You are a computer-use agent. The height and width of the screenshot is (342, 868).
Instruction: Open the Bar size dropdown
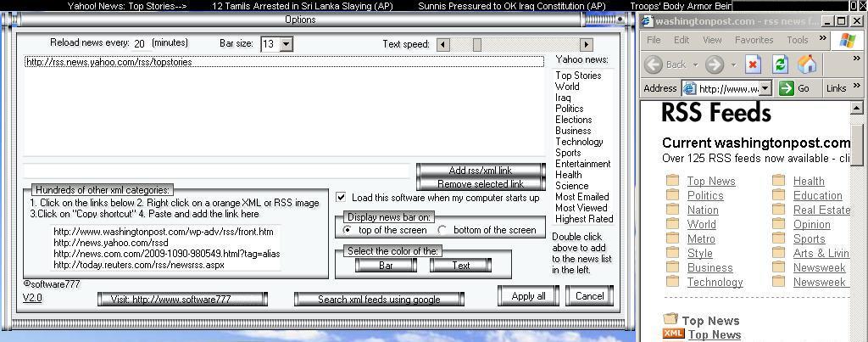pos(286,44)
